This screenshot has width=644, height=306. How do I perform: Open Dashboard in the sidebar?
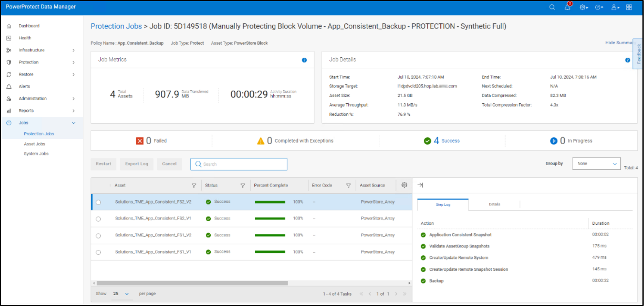(29, 26)
